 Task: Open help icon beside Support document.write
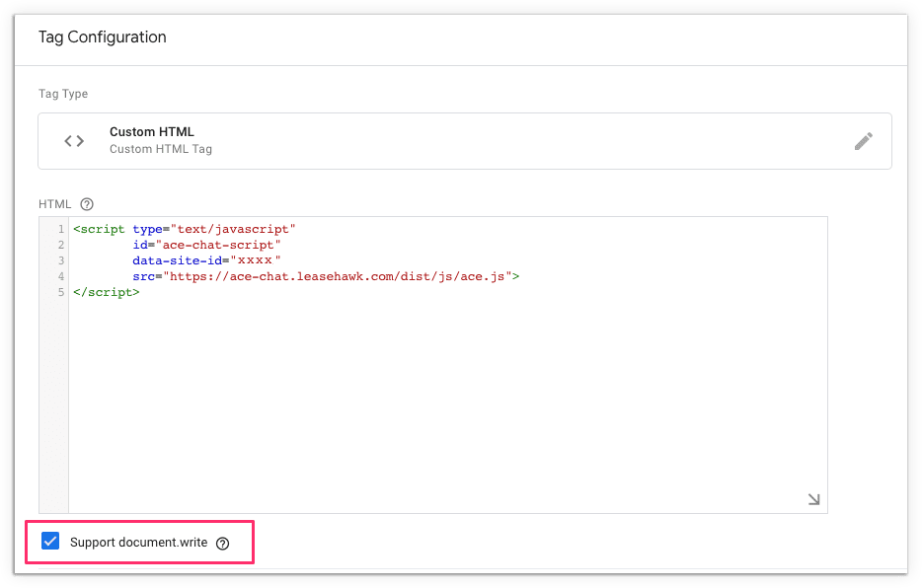coord(222,544)
